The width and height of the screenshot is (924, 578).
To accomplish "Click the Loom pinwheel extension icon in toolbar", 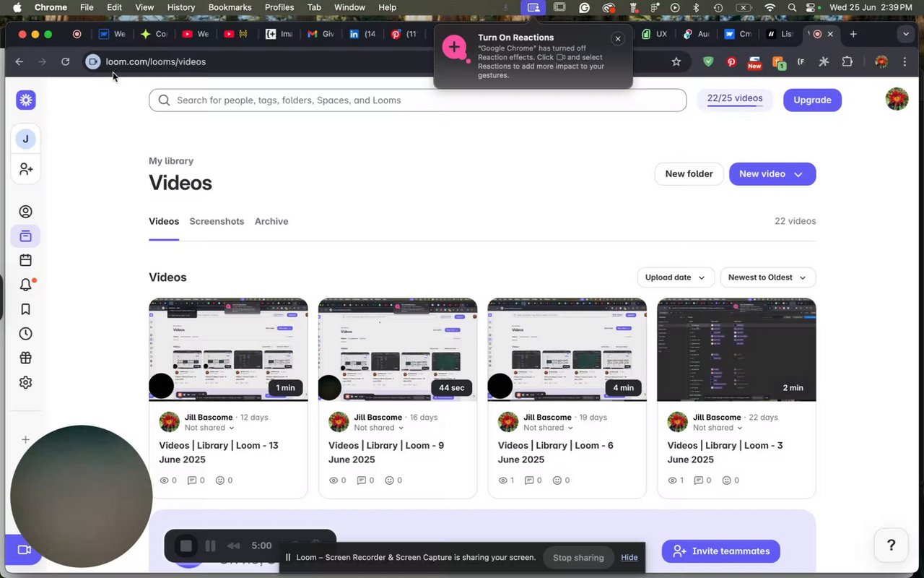I will 824,62.
